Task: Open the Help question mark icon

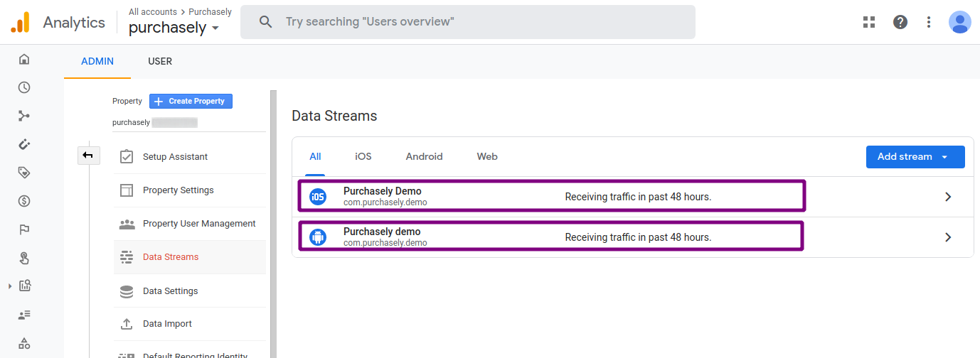Action: (x=900, y=22)
